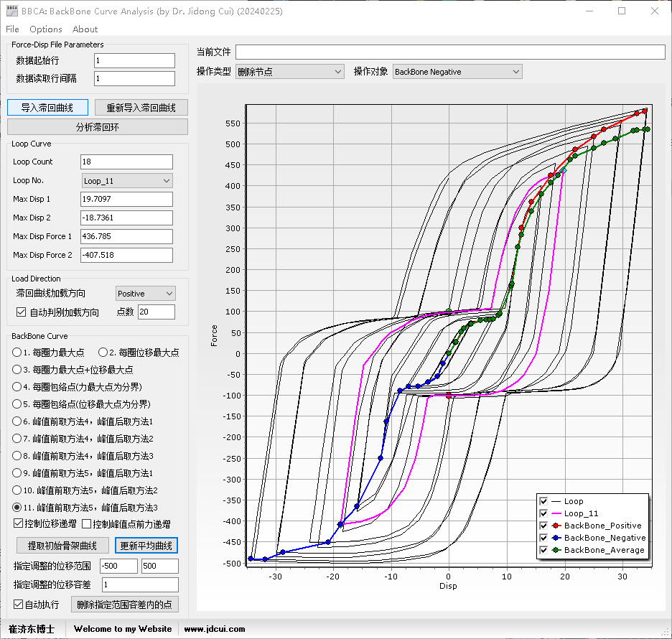Image resolution: width=672 pixels, height=639 pixels.
Task: Click the displacement range maximum field 500
Action: (160, 566)
